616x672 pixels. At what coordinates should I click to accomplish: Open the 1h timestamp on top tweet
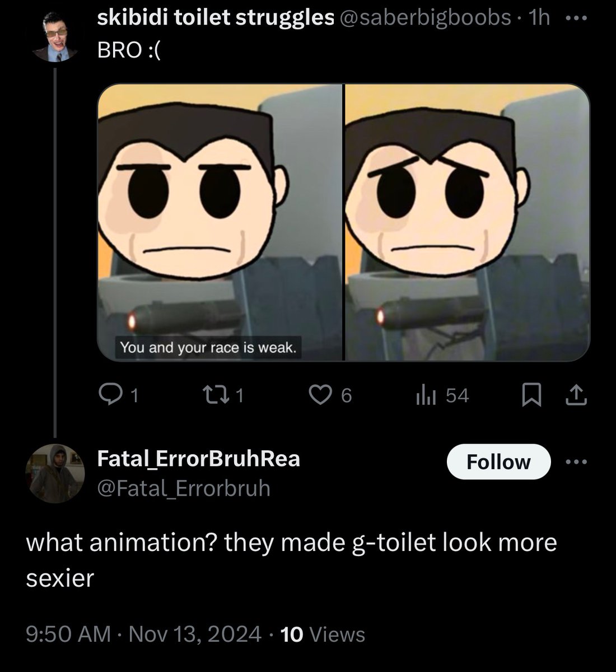[x=540, y=18]
